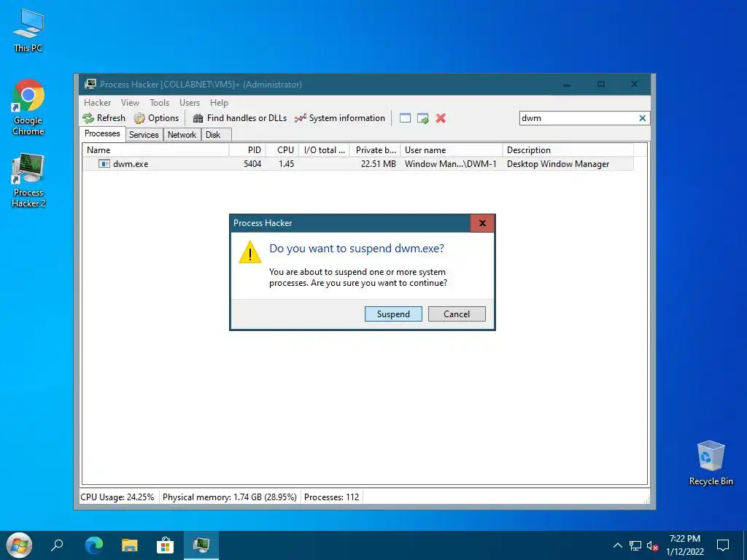This screenshot has height=560, width=747.
Task: Select the Google Chrome desktop shortcut
Action: [28, 108]
